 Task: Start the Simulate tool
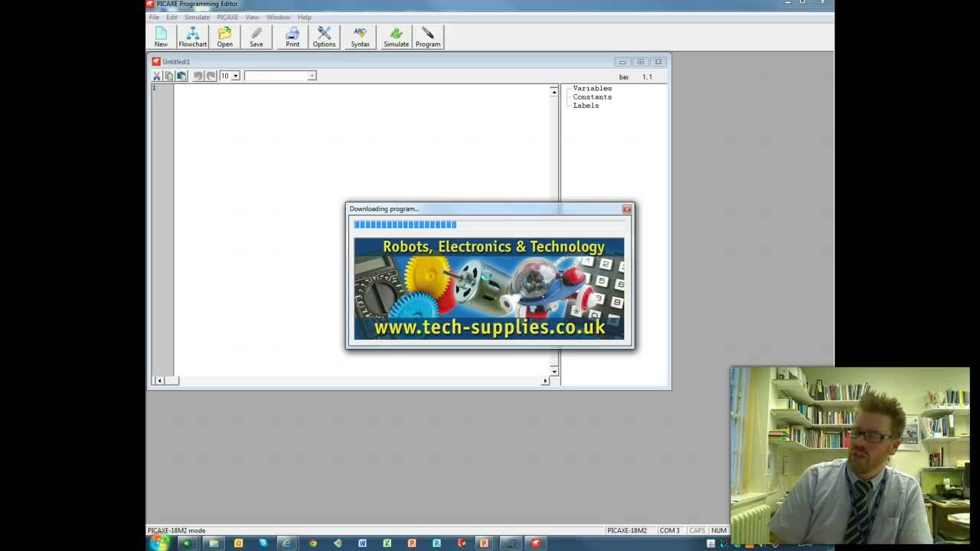click(x=396, y=37)
